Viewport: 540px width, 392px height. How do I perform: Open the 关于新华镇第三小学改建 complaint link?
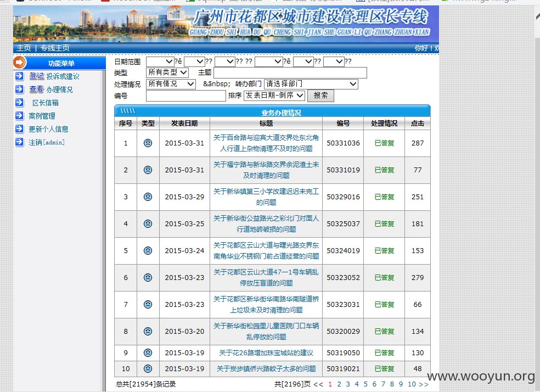pos(266,197)
